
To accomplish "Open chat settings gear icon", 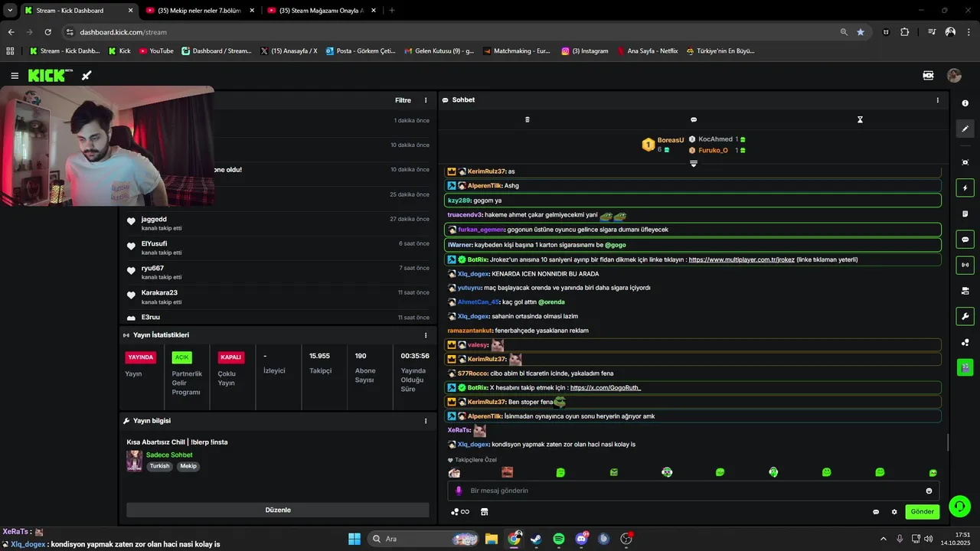I will [894, 512].
